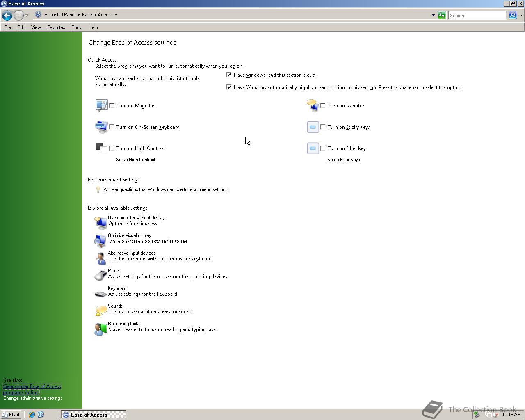Click the refresh icon beside address bar

click(x=442, y=15)
